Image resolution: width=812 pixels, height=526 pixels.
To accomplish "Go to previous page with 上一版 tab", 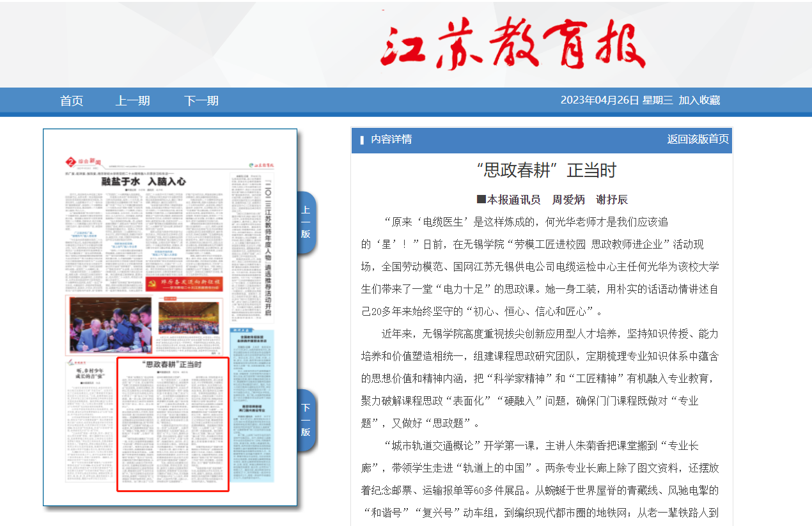I will tap(306, 222).
